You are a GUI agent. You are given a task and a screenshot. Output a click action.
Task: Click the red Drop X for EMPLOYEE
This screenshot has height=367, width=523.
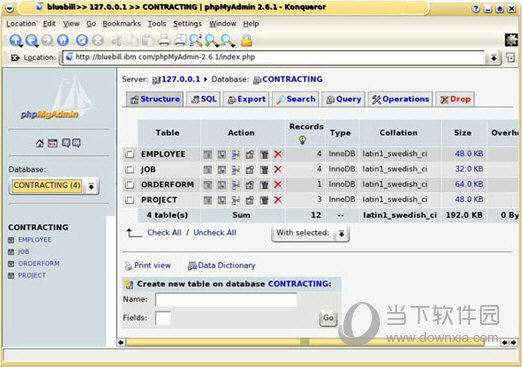pyautogui.click(x=278, y=154)
